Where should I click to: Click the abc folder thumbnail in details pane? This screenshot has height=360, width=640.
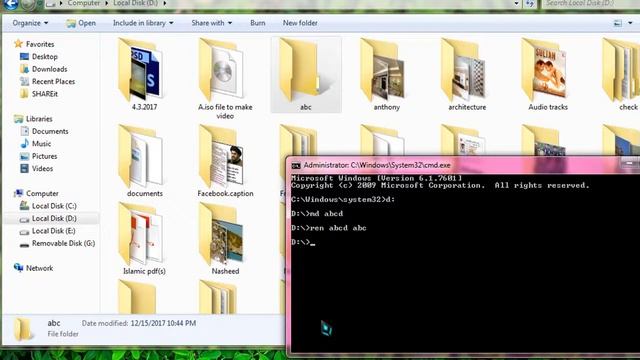(x=23, y=329)
